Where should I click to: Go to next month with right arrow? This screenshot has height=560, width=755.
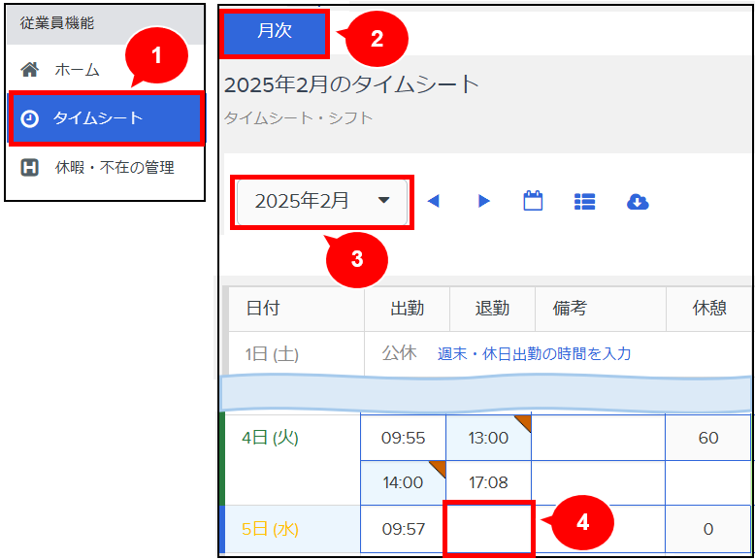483,201
